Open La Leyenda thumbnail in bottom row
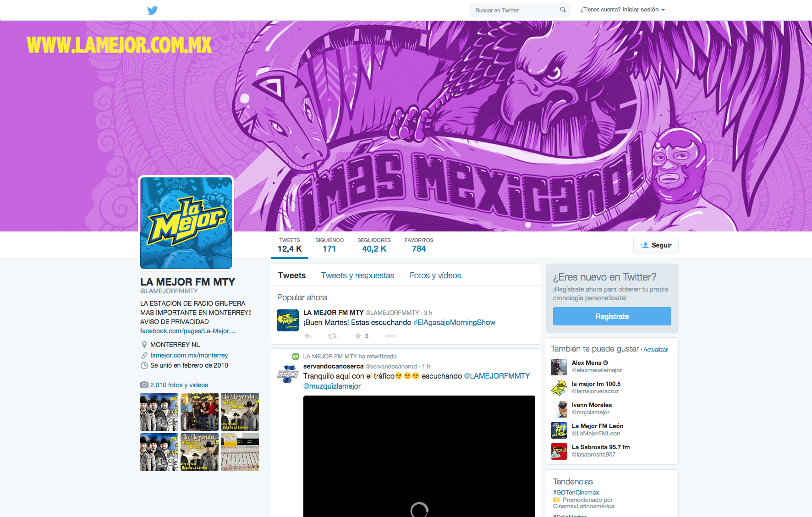This screenshot has height=517, width=812. 199,452
